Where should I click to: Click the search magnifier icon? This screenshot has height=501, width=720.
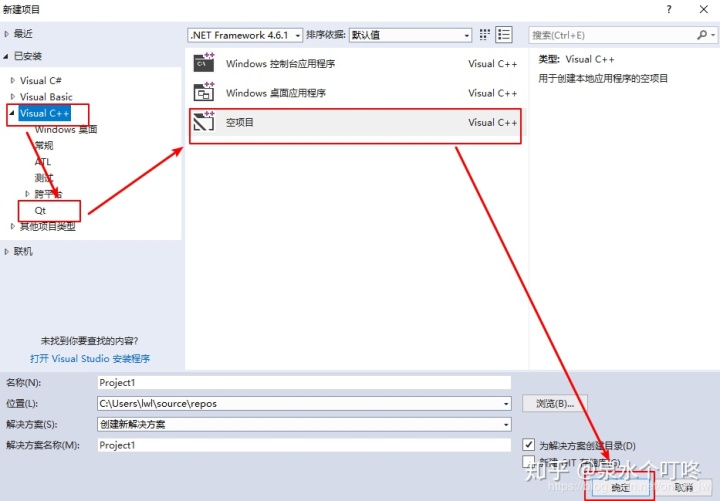702,35
